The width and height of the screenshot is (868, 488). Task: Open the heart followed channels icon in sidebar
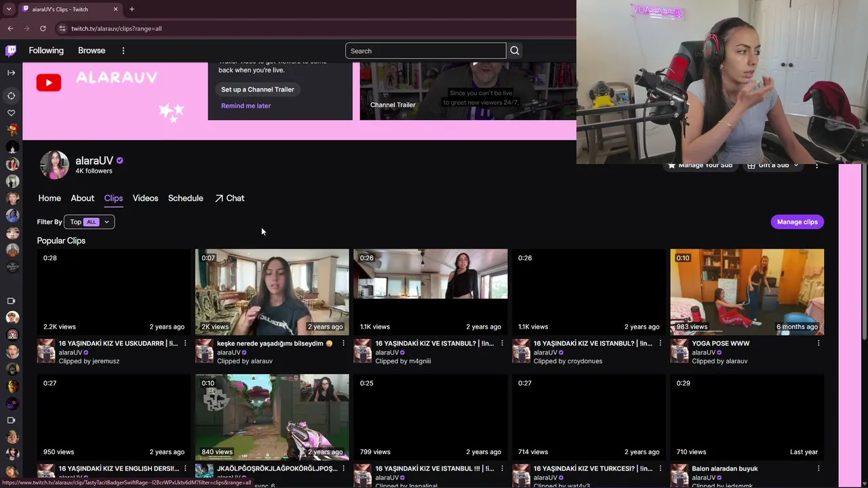click(11, 113)
